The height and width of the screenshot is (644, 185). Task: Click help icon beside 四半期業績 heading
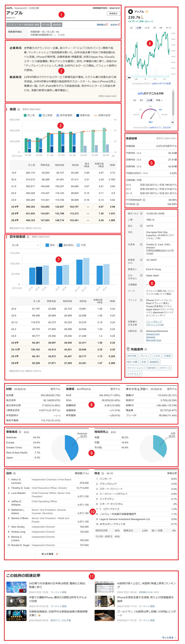pyautogui.click(x=28, y=237)
